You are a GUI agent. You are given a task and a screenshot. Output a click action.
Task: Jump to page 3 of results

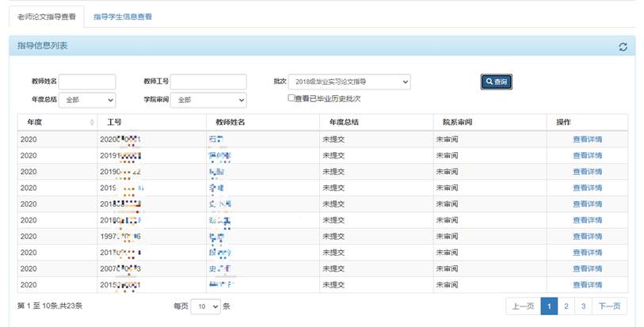[583, 306]
